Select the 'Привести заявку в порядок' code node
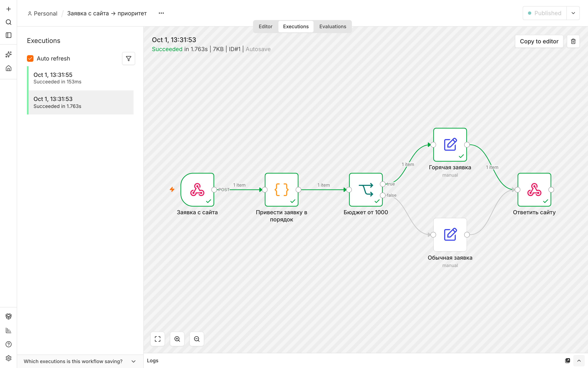588x368 pixels. click(282, 190)
